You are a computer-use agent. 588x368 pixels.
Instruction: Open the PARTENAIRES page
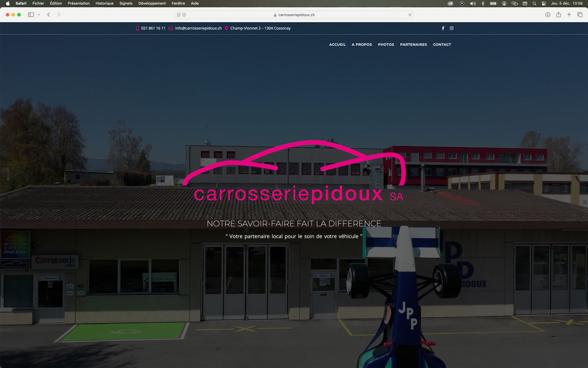[x=413, y=45]
